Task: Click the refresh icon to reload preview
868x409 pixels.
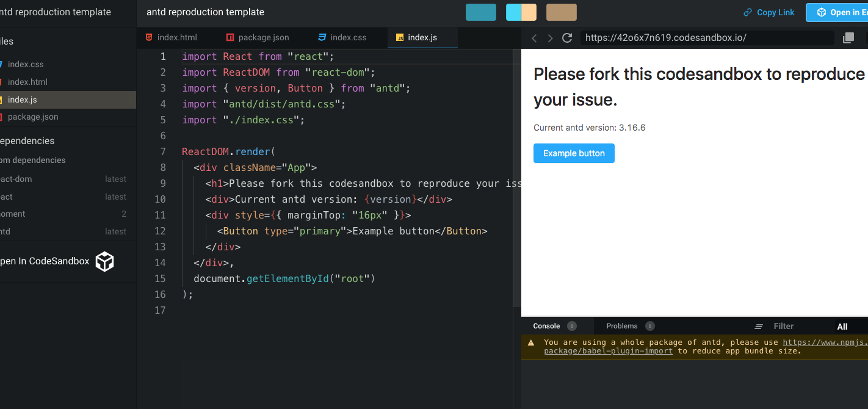Action: point(567,37)
